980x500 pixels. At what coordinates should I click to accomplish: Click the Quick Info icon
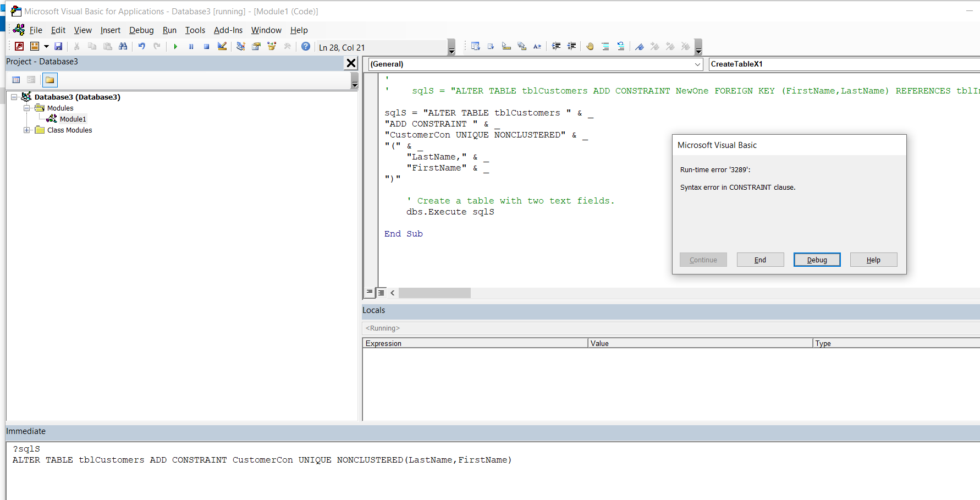point(506,47)
